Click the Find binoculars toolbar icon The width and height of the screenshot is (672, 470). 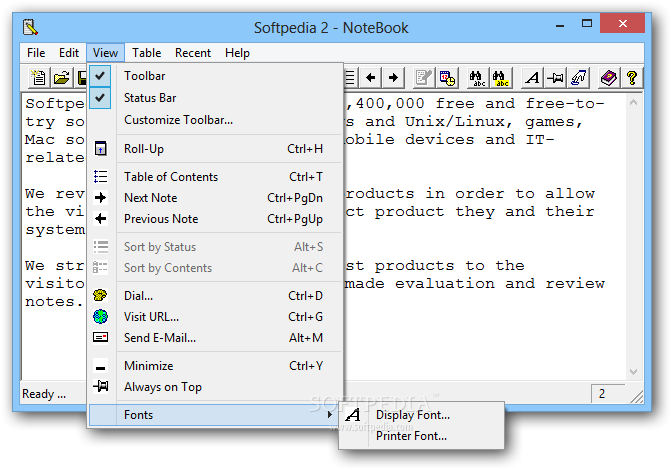click(x=477, y=78)
